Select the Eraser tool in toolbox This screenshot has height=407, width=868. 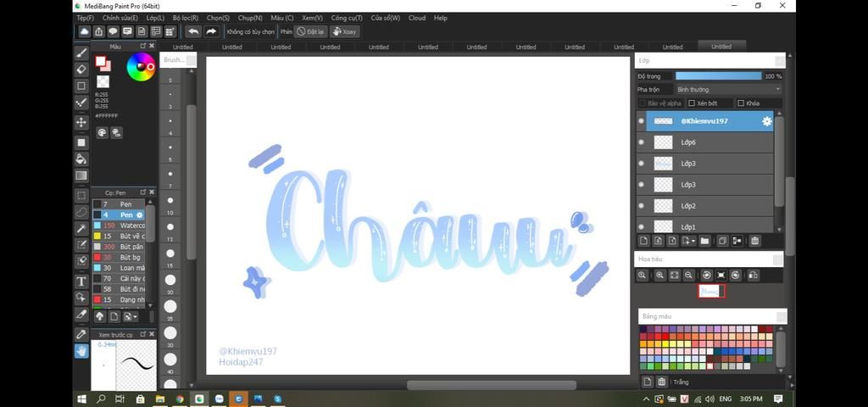tap(81, 70)
